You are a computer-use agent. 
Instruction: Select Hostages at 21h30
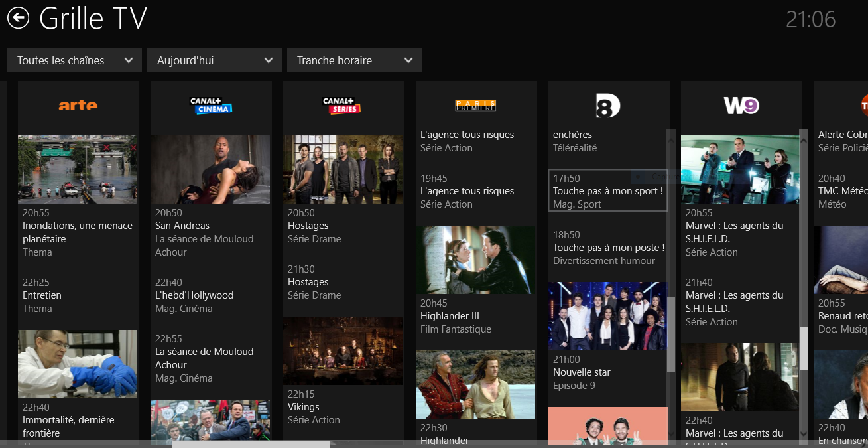pyautogui.click(x=308, y=282)
